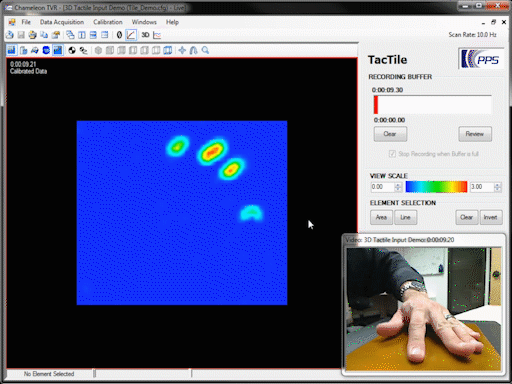Click Clear button in Element Selection

(x=466, y=217)
